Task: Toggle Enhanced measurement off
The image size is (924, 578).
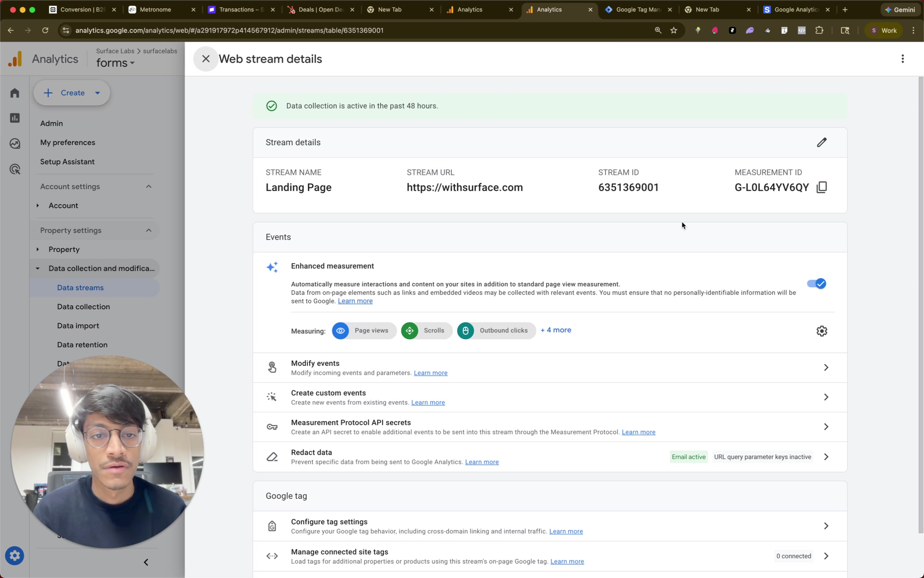Action: pos(816,283)
